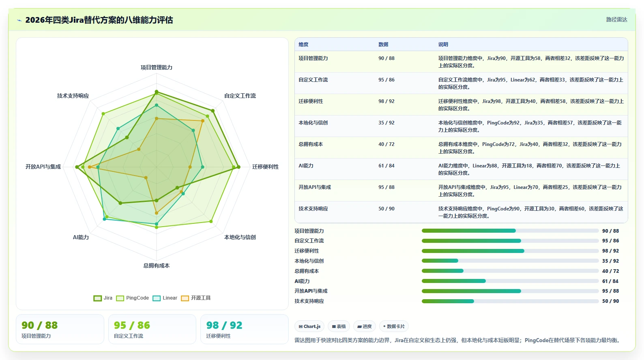Select the 表格 tag
644x360 pixels.
339,326
